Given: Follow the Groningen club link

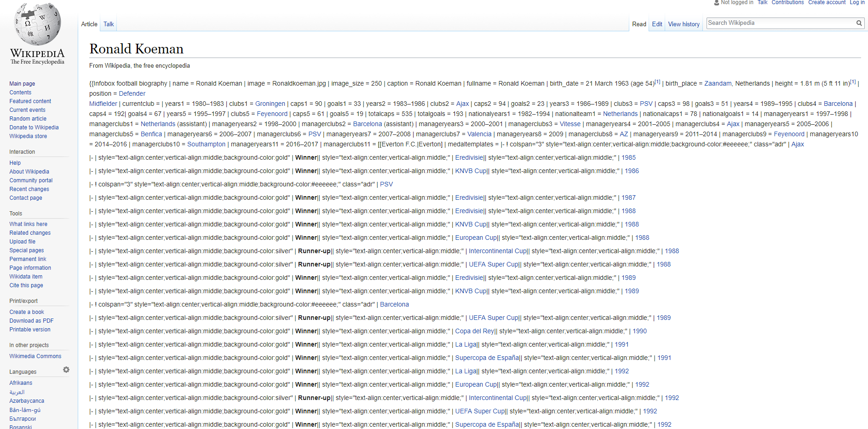Looking at the screenshot, I should pyautogui.click(x=270, y=104).
